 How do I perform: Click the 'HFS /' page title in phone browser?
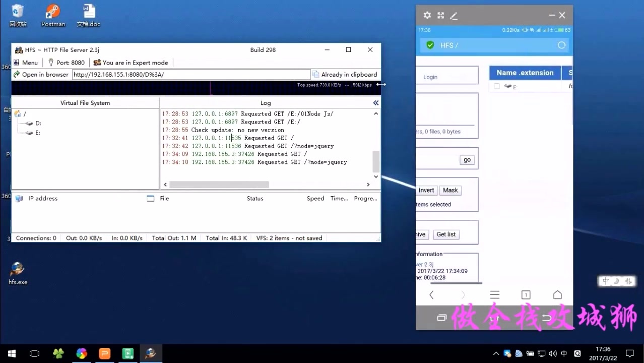pyautogui.click(x=449, y=45)
